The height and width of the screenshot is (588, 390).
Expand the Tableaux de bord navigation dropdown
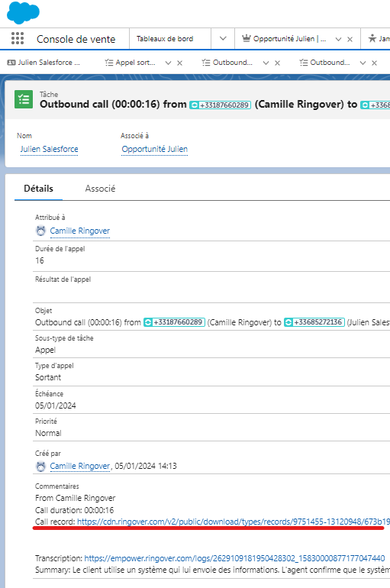point(223,39)
